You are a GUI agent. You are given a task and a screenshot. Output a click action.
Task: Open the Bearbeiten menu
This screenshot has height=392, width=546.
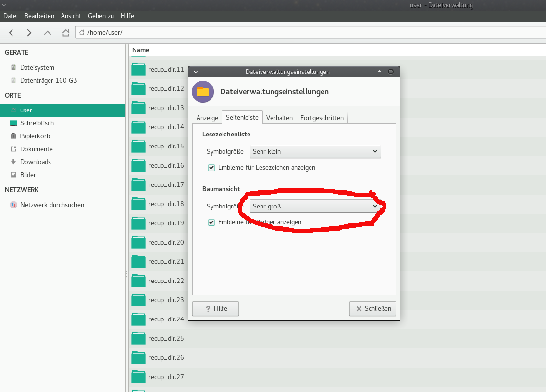tap(39, 16)
